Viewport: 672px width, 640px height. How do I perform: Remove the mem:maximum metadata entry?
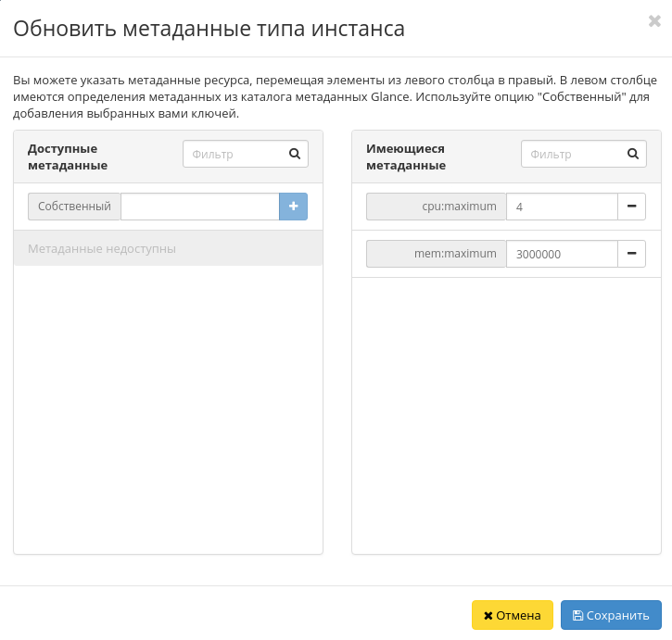click(x=631, y=253)
